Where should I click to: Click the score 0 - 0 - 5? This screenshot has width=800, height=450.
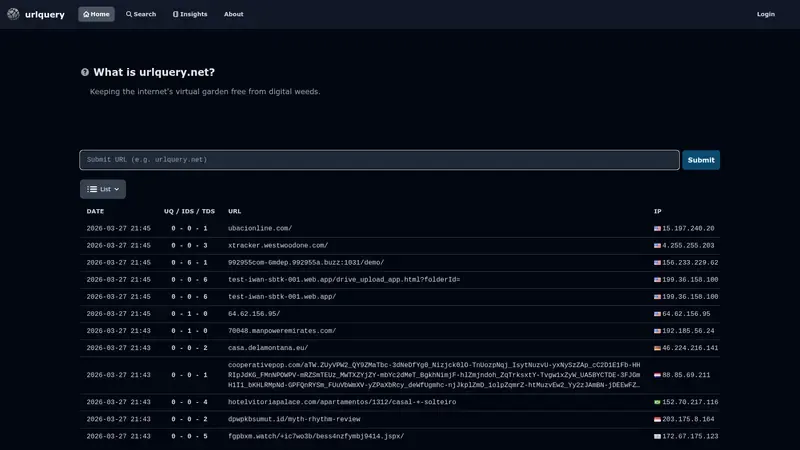click(x=189, y=436)
